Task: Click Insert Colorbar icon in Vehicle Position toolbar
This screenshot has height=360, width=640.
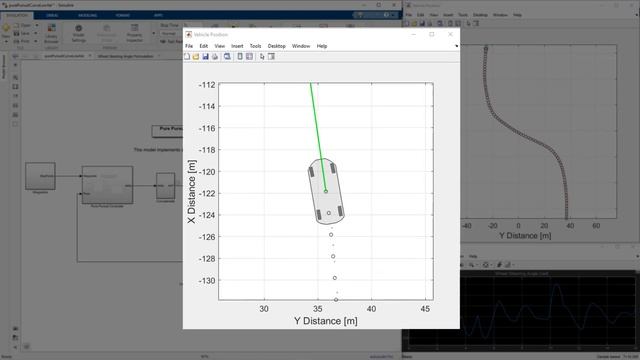Action: [240, 57]
